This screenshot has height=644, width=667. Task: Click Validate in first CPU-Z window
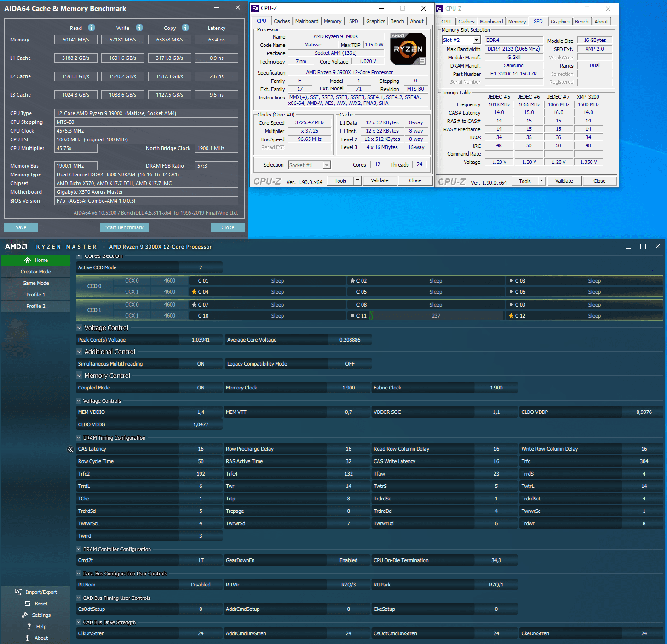[x=379, y=180]
